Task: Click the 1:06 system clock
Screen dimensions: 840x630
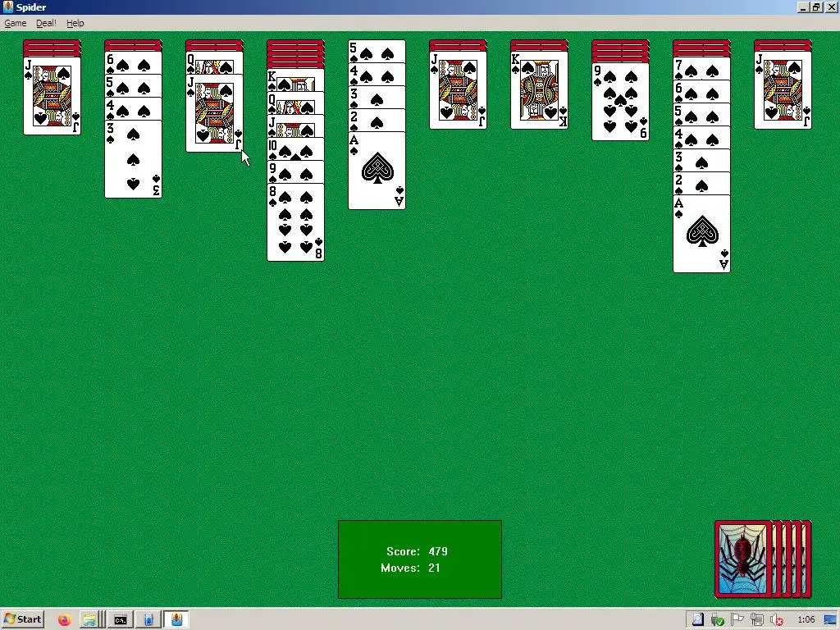Action: 806,620
